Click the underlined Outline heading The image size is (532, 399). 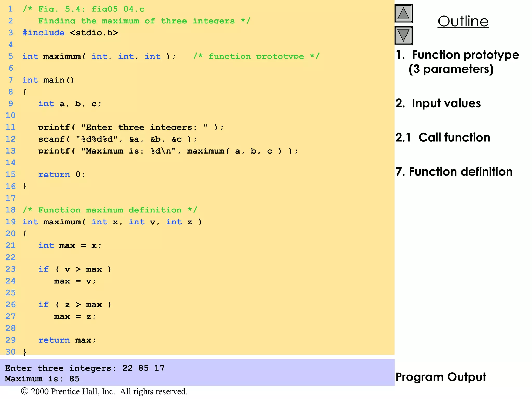[463, 21]
